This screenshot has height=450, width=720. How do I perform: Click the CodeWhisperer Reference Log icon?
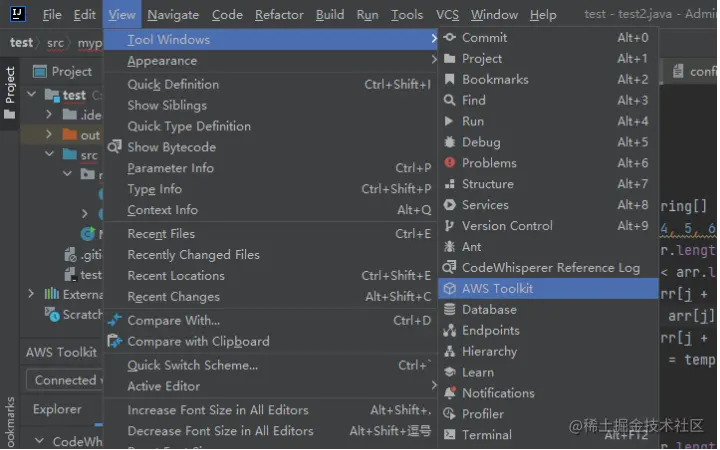pyautogui.click(x=449, y=267)
